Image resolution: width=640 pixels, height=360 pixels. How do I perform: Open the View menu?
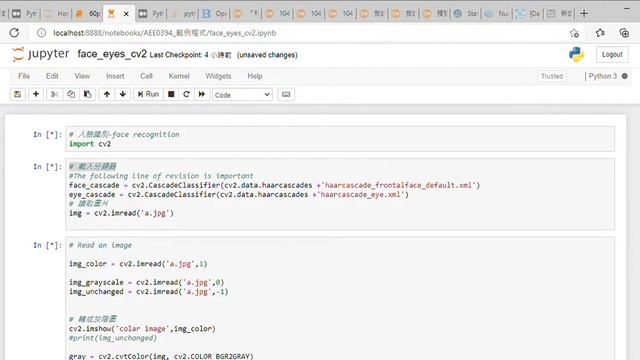pyautogui.click(x=82, y=76)
